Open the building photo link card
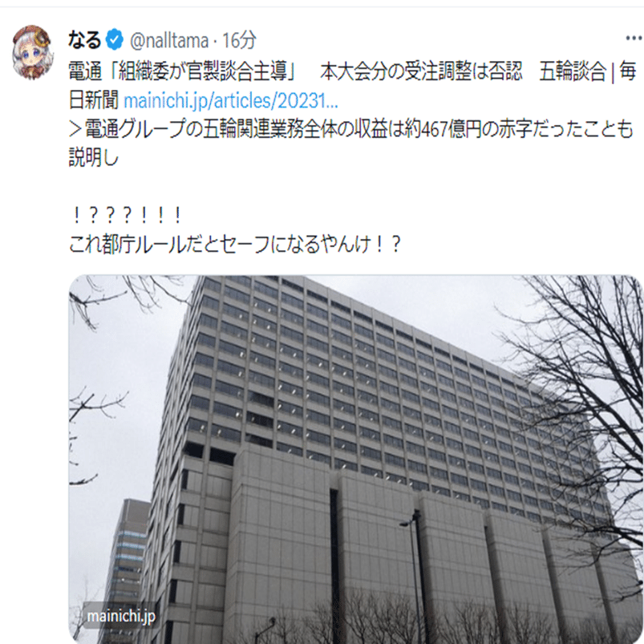Image resolution: width=644 pixels, height=644 pixels. coord(355,460)
